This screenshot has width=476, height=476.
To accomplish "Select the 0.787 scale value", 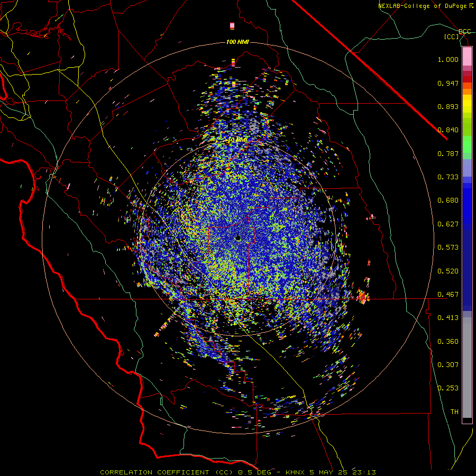I will tap(448, 153).
